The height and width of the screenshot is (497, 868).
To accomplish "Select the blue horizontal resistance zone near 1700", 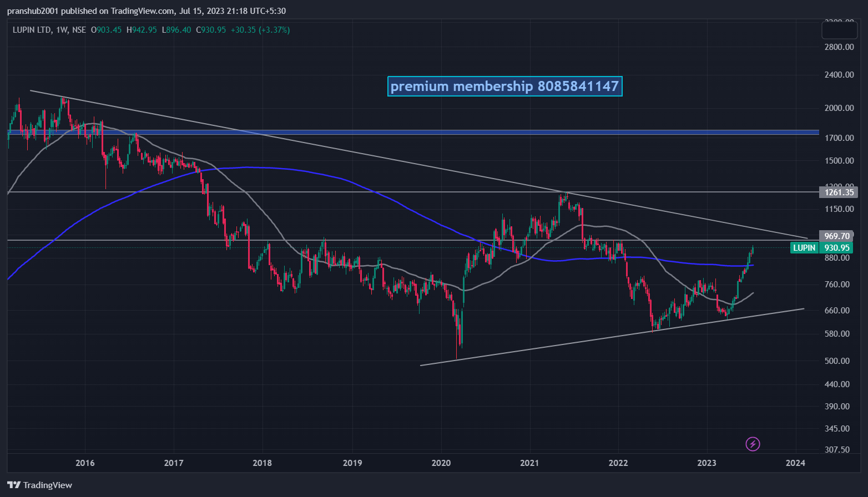I will 413,132.
